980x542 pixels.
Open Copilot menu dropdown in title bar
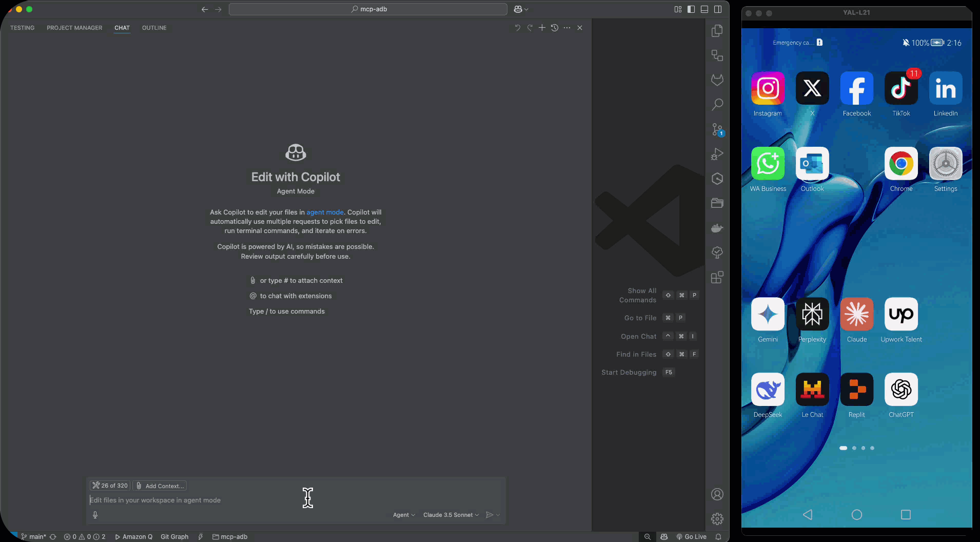(521, 9)
